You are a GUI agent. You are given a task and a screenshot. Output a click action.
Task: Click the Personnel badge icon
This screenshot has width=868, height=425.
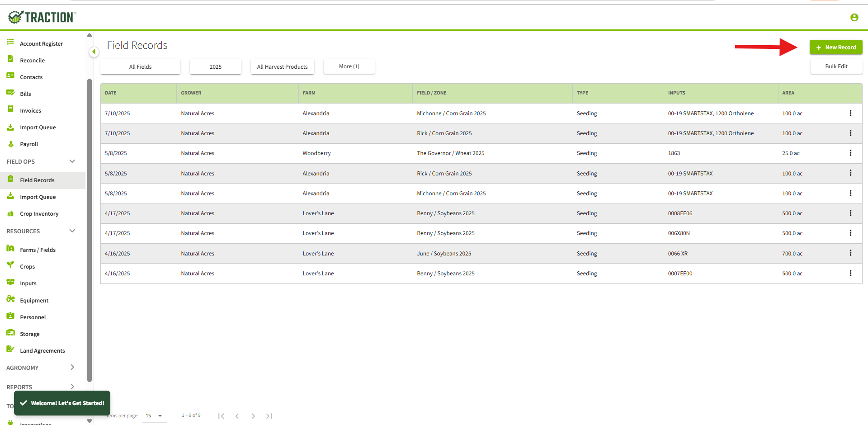click(x=10, y=316)
